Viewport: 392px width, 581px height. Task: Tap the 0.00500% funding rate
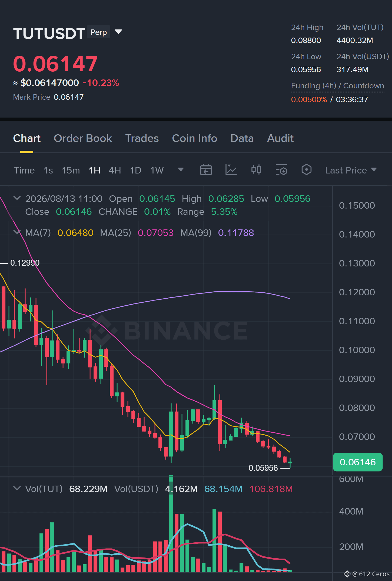point(309,99)
